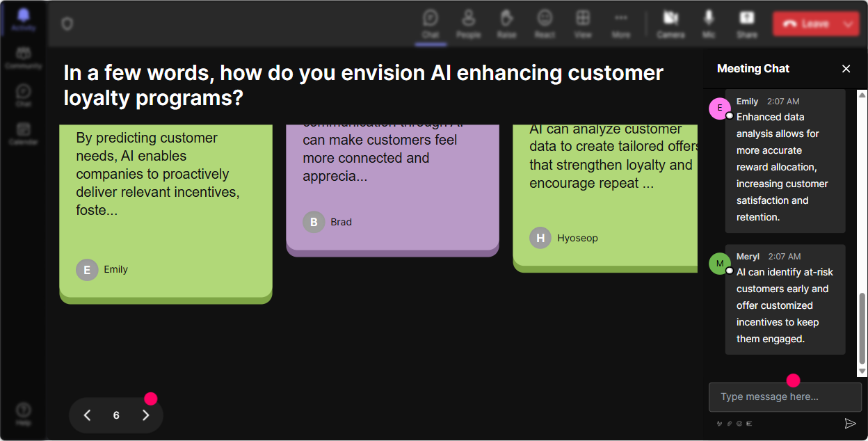Click Emily's avatar on her response card
This screenshot has width=868, height=441.
[x=87, y=270]
